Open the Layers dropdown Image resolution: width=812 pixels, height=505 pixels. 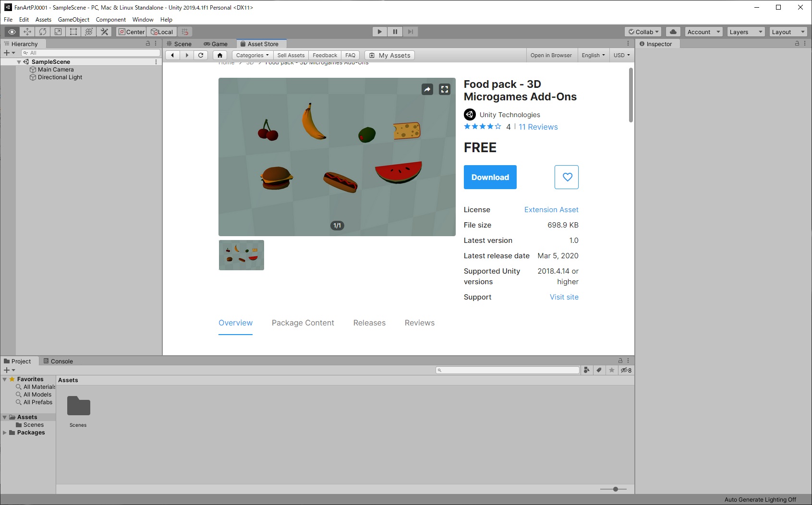pyautogui.click(x=746, y=32)
